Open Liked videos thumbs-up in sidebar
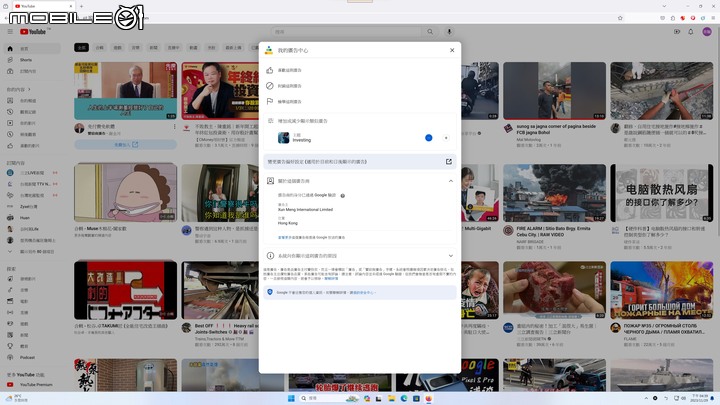 tap(10, 146)
